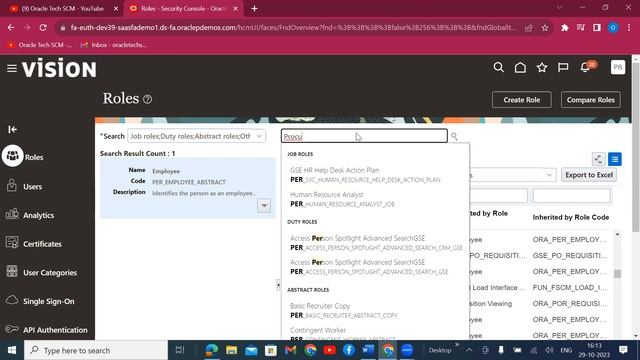The image size is (640, 360).
Task: Collapse the side navigation panel
Action: pyautogui.click(x=12, y=129)
